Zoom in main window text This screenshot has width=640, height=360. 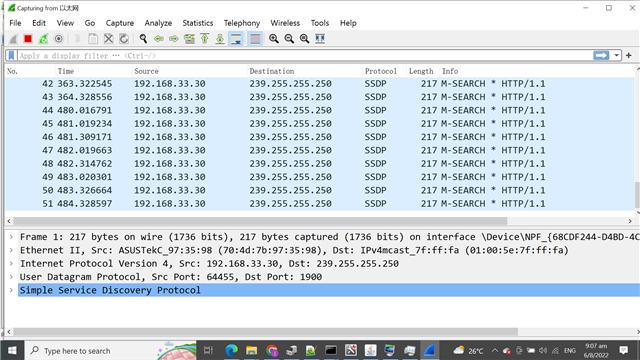tap(273, 39)
